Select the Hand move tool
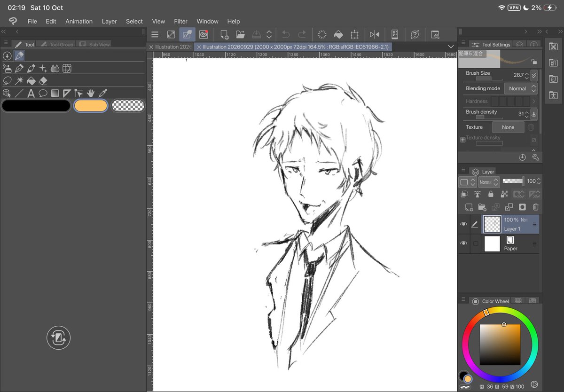This screenshot has width=564, height=392. [91, 93]
